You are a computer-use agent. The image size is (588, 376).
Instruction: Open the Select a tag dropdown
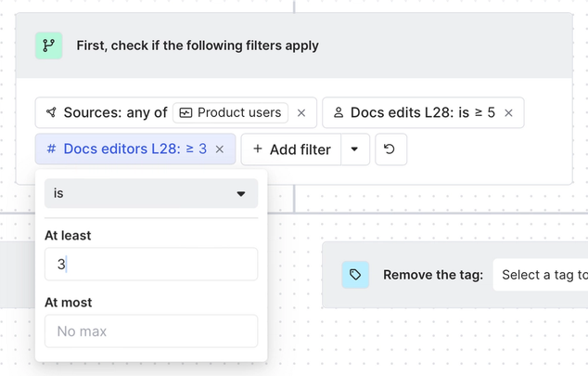tap(543, 275)
